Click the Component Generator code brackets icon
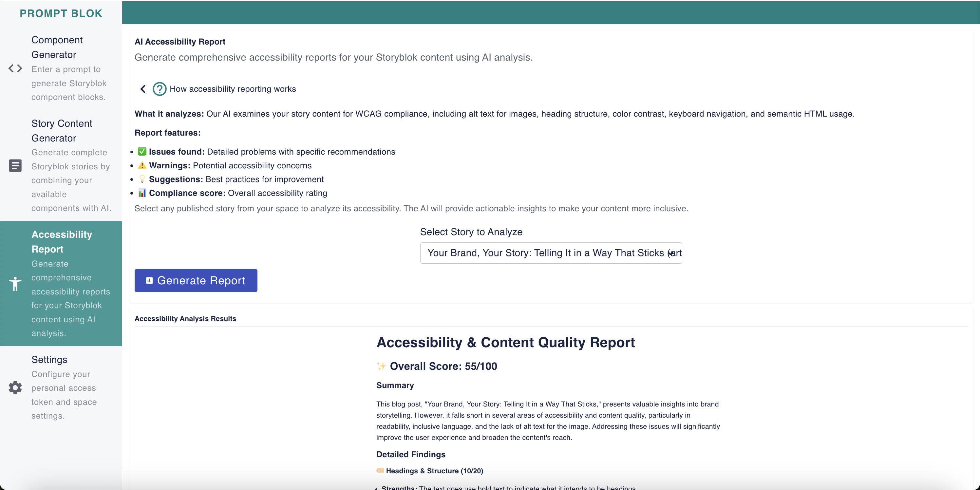The height and width of the screenshot is (490, 980). 15,68
